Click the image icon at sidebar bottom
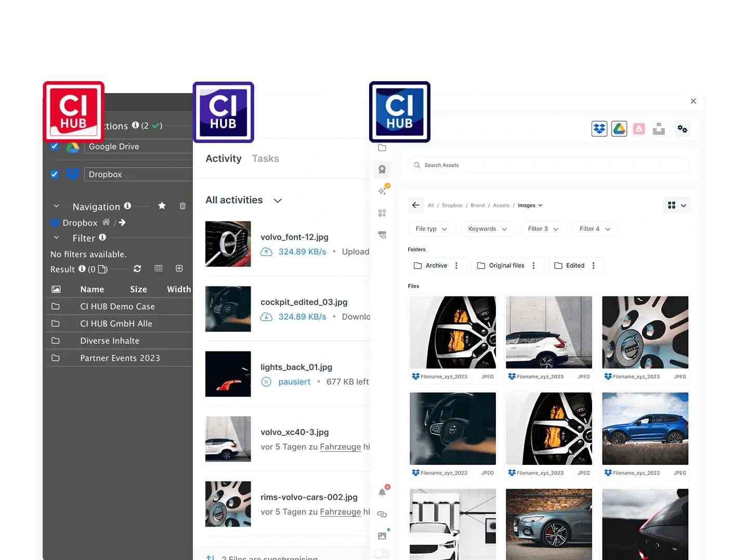Image resolution: width=745 pixels, height=560 pixels. (382, 536)
